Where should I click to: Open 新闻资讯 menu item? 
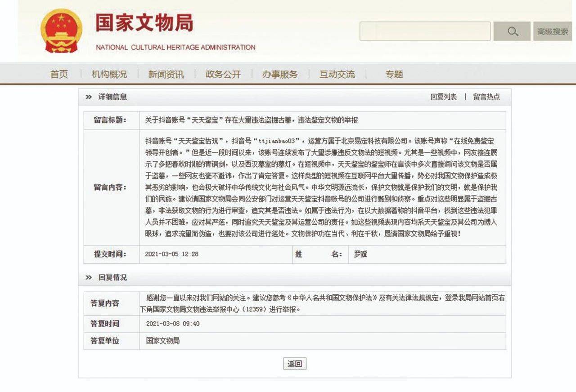pyautogui.click(x=166, y=74)
